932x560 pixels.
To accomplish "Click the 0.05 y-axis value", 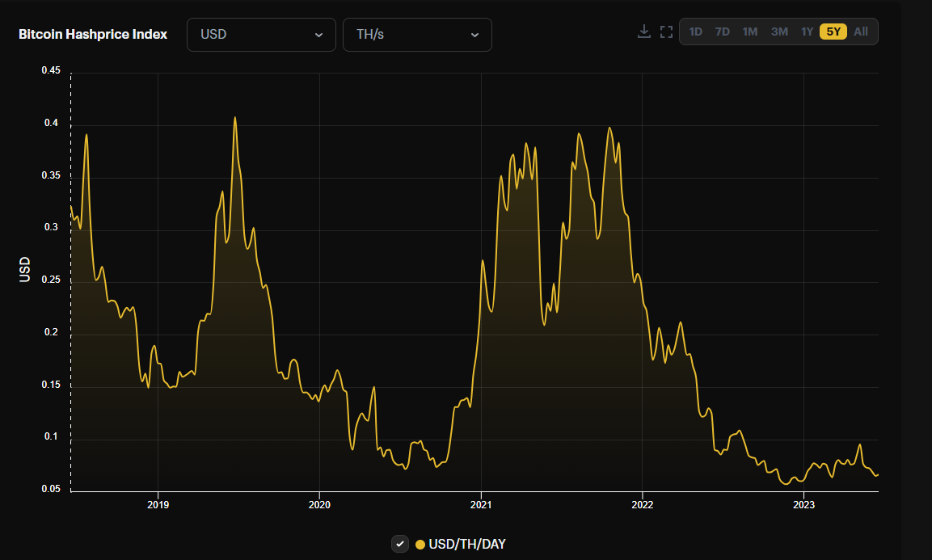I will pyautogui.click(x=51, y=489).
